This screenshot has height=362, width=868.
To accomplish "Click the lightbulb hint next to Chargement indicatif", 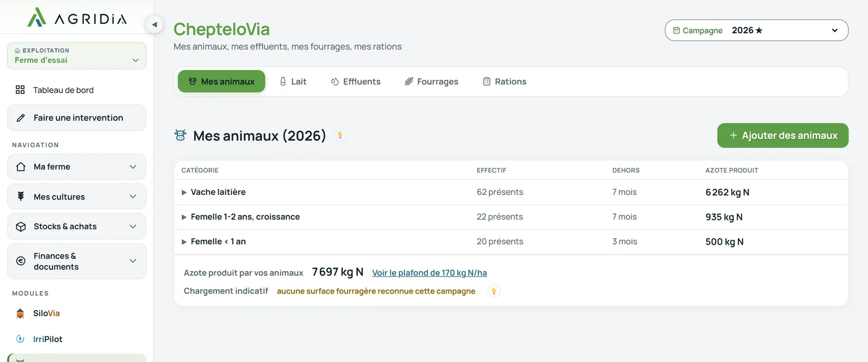I will coord(494,291).
